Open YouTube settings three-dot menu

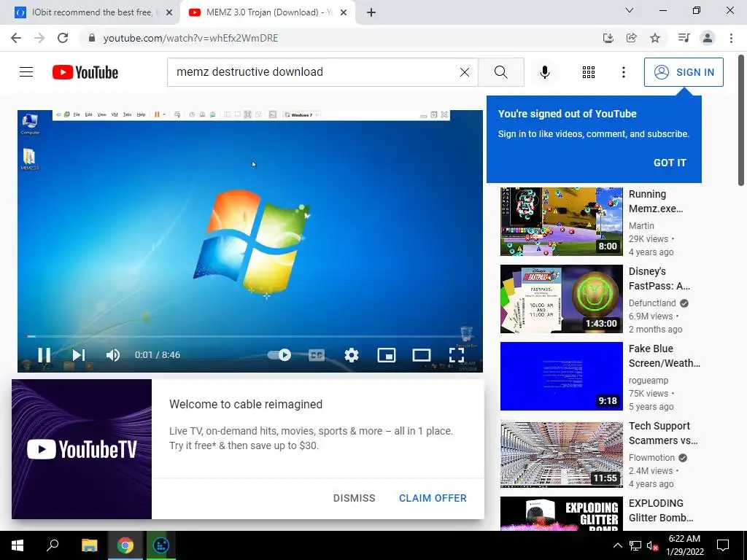(x=623, y=72)
